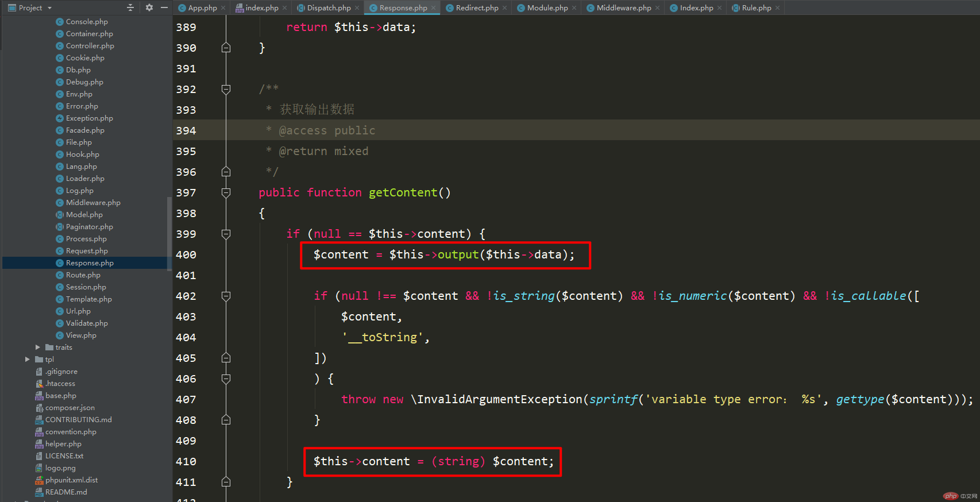Collapse the nested if fold at line 402
The width and height of the screenshot is (980, 502).
point(226,296)
